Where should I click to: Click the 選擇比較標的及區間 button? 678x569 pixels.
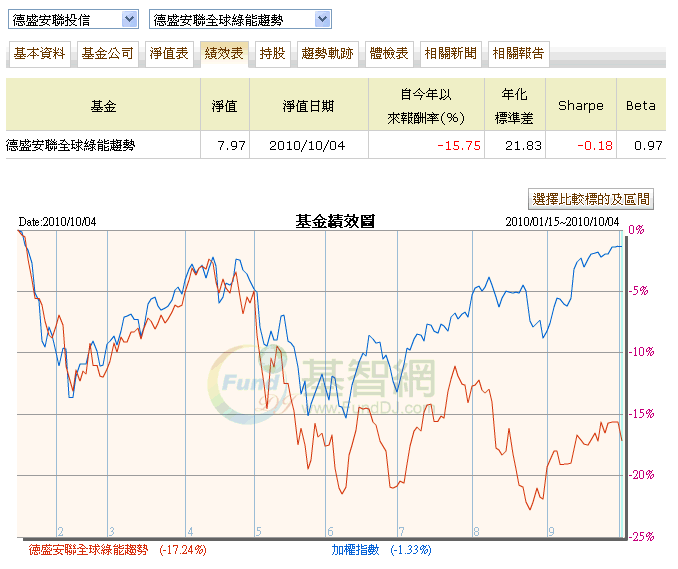591,199
